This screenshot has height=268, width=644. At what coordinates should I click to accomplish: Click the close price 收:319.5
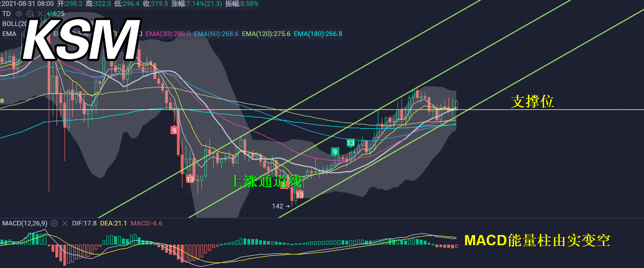[x=155, y=4]
